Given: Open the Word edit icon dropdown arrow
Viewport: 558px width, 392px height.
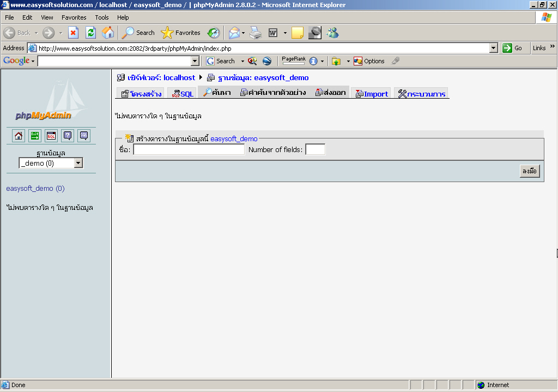Looking at the screenshot, I should [x=285, y=33].
